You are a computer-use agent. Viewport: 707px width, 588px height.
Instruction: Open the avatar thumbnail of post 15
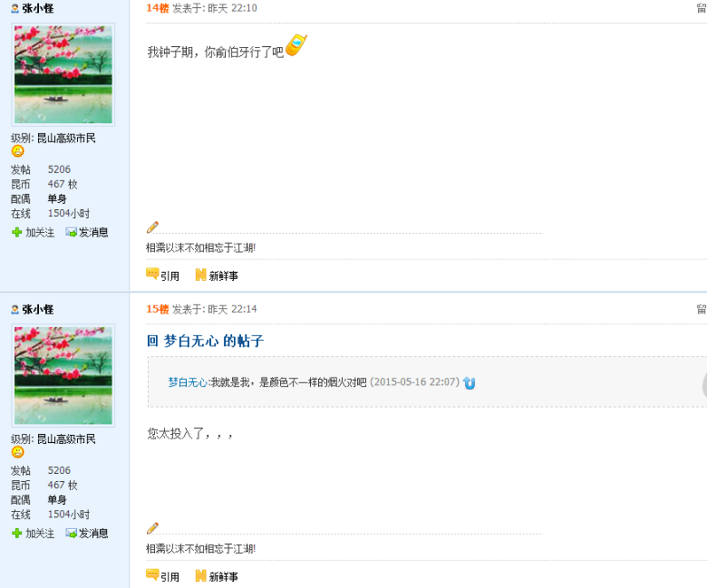pyautogui.click(x=63, y=375)
